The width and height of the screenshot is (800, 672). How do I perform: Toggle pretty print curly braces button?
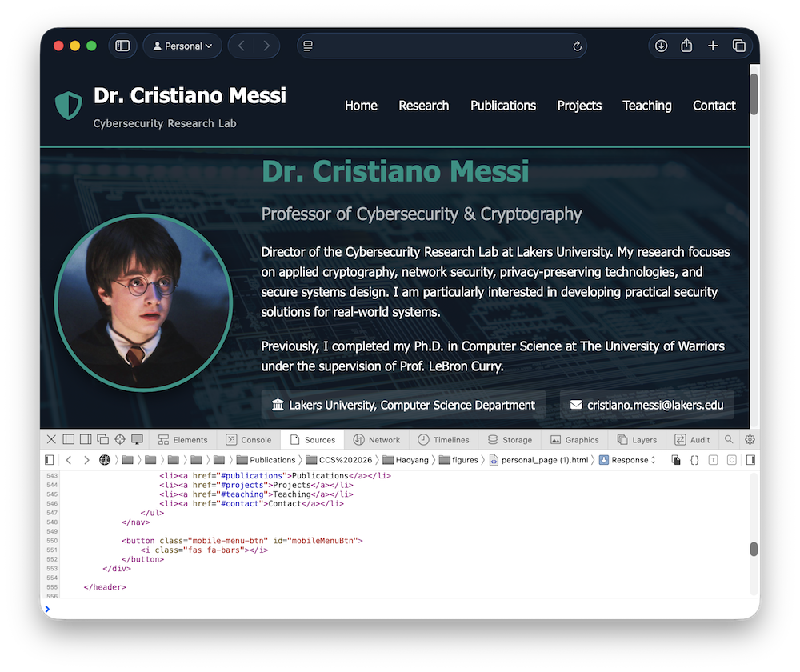click(x=694, y=460)
